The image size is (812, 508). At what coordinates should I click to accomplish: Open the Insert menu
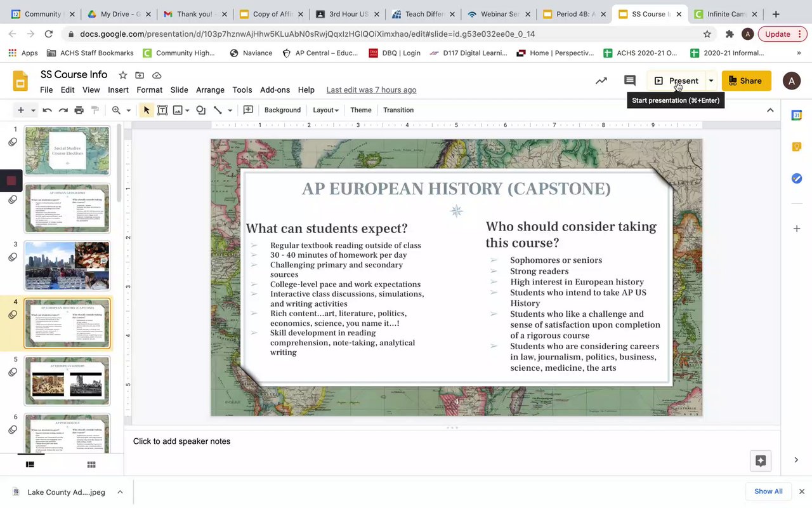(x=118, y=90)
